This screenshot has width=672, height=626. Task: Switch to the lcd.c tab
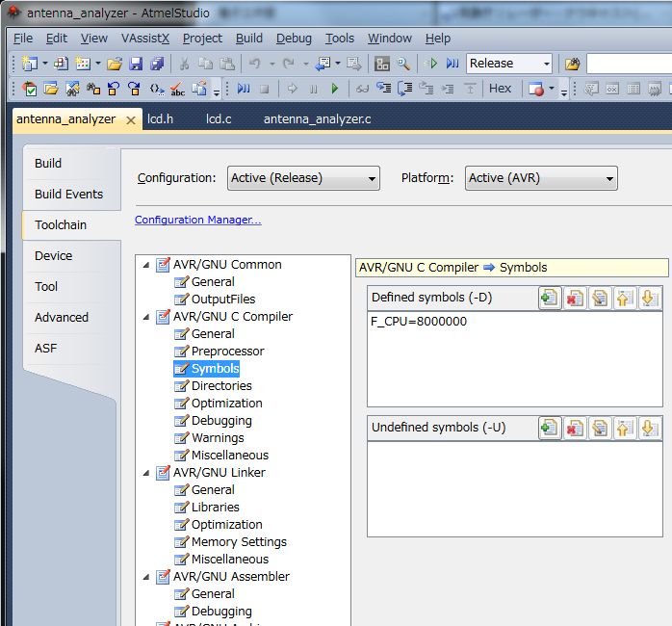coord(219,118)
